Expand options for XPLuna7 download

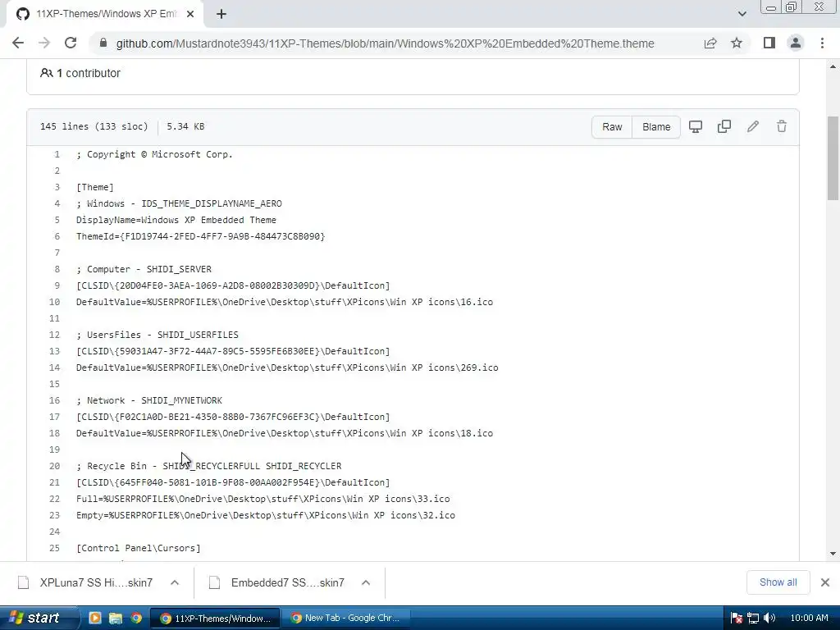click(175, 582)
